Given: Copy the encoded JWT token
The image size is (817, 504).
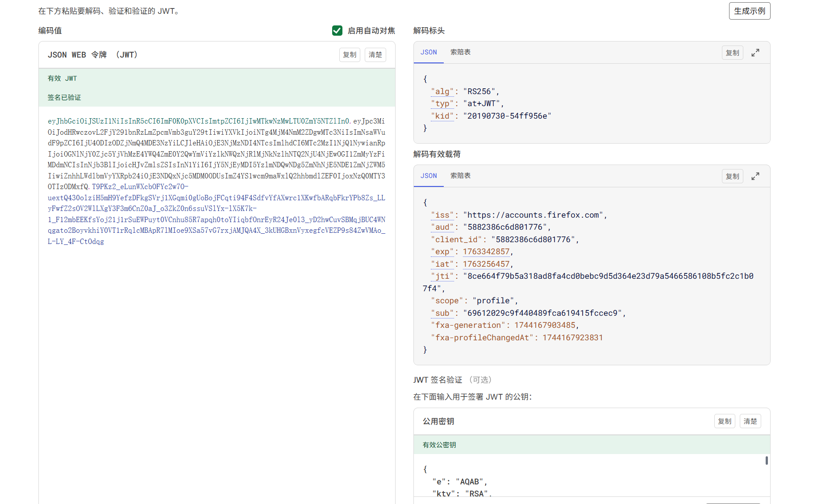Looking at the screenshot, I should point(350,55).
